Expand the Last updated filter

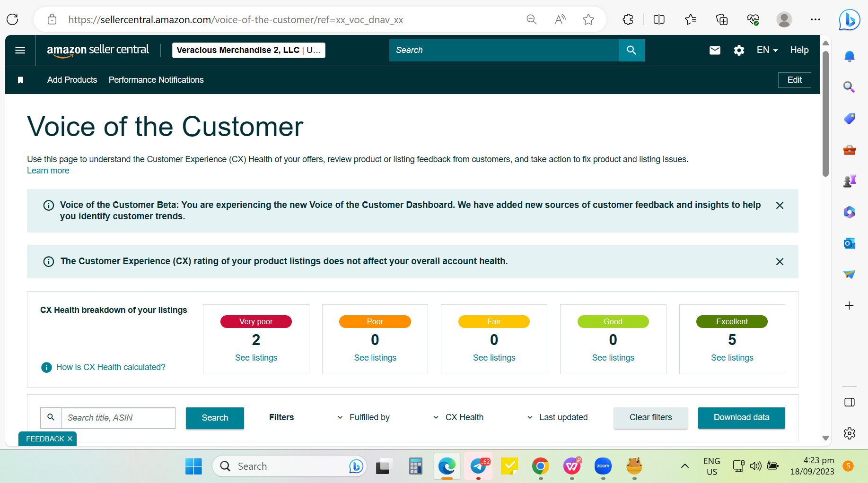557,417
